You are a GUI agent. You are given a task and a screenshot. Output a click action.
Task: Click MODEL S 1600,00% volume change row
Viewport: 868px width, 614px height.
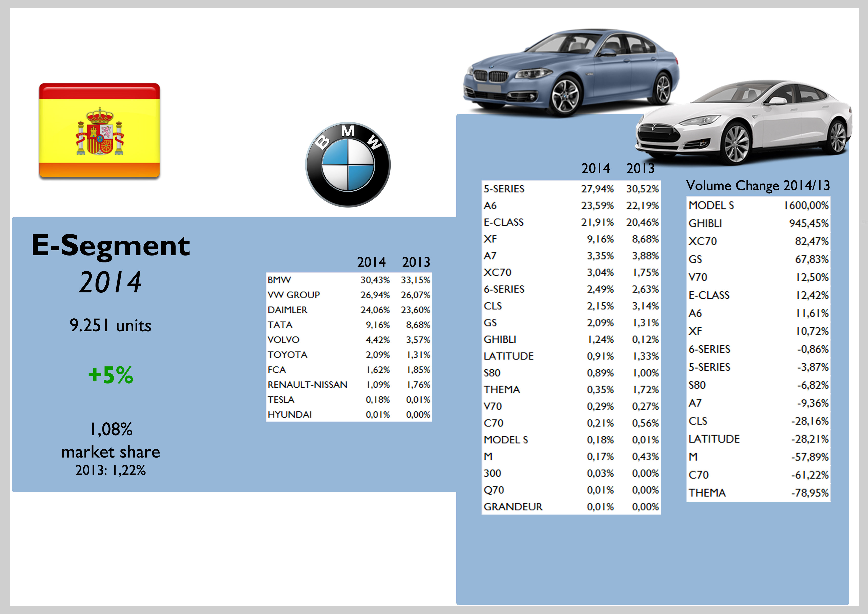[758, 205]
